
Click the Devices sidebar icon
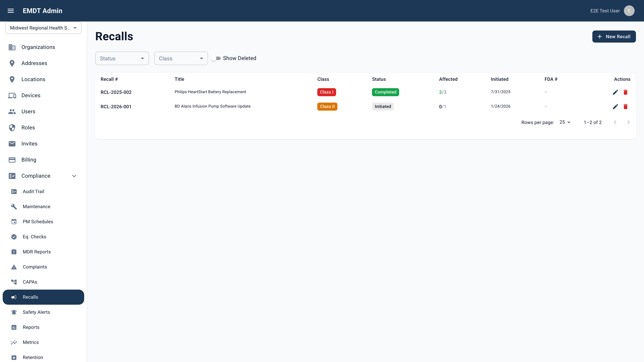click(12, 95)
